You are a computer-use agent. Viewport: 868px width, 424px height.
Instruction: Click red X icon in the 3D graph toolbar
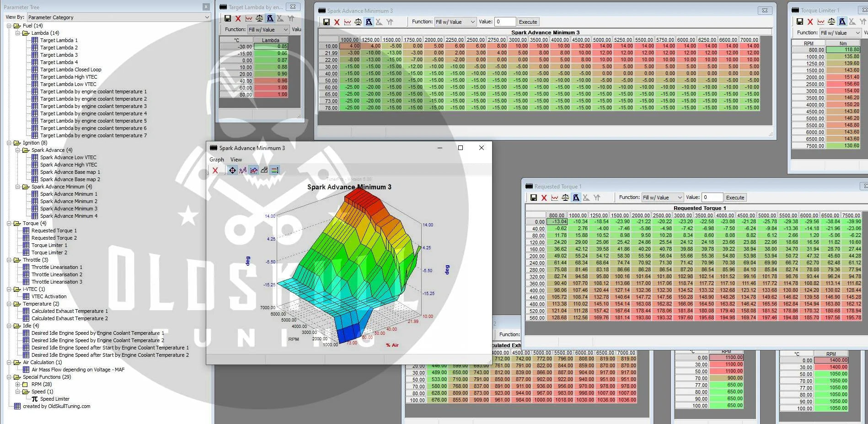tap(215, 171)
